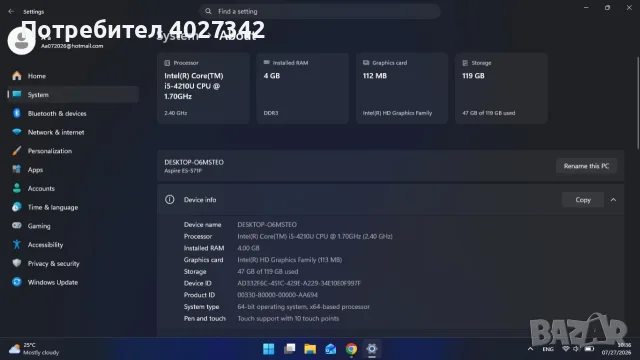Go to Network & internet settings

[x=73, y=132]
